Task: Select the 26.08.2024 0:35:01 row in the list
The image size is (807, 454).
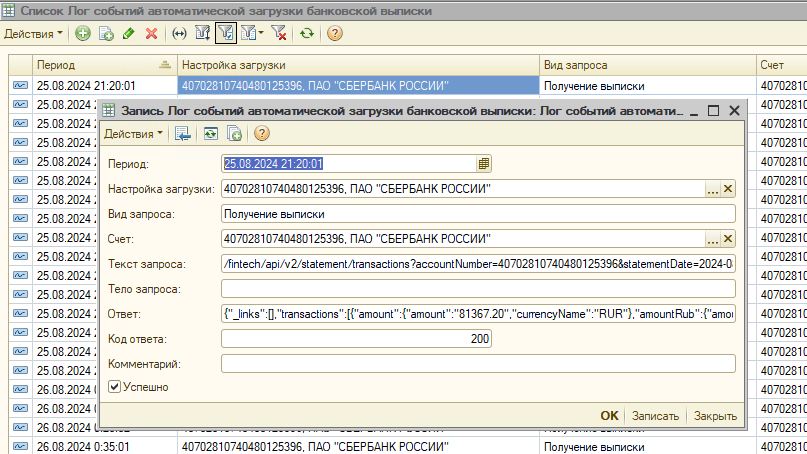Action: [x=104, y=446]
